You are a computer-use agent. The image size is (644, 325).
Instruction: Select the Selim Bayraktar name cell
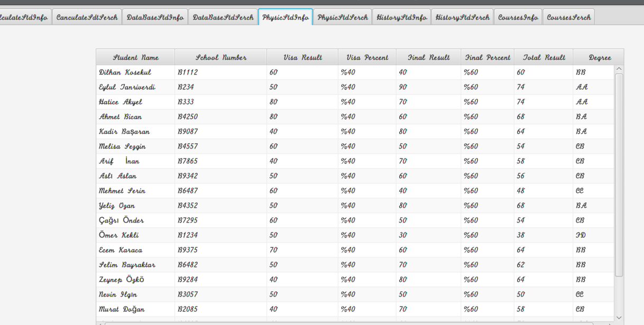pyautogui.click(x=135, y=265)
